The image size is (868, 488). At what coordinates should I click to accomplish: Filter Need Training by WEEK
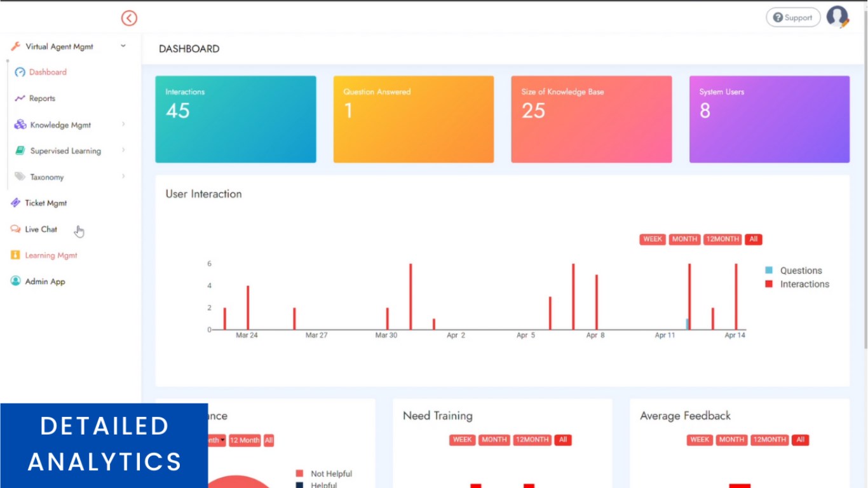462,440
